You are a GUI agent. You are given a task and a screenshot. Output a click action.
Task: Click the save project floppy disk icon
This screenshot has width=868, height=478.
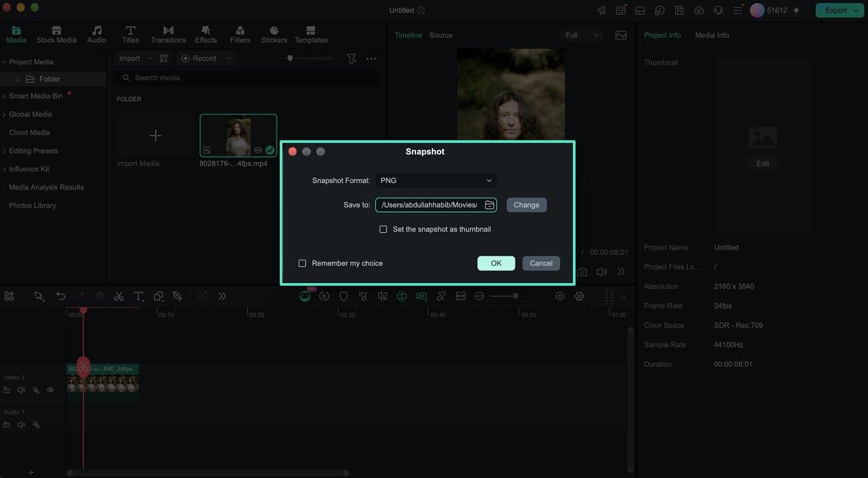click(679, 10)
